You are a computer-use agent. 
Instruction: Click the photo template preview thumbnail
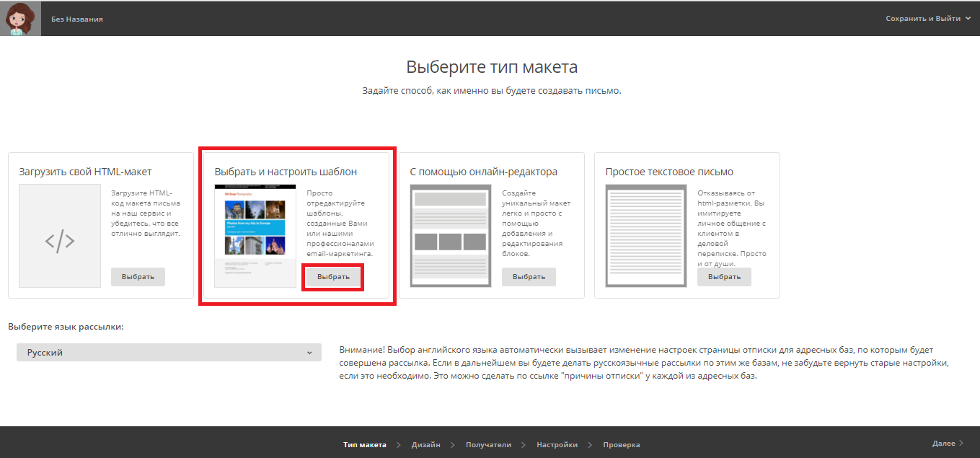[x=255, y=236]
